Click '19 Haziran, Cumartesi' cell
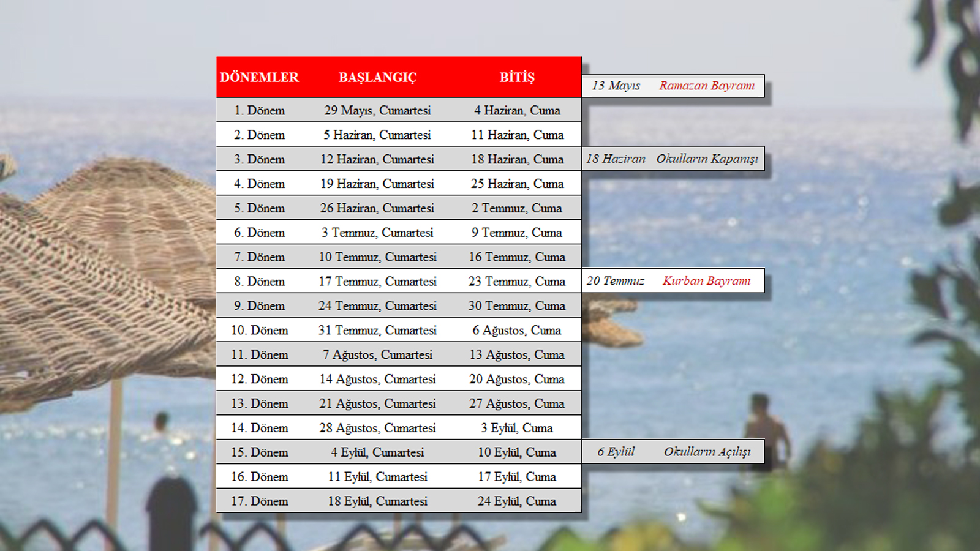Viewport: 980px width, 551px height. pyautogui.click(x=377, y=184)
